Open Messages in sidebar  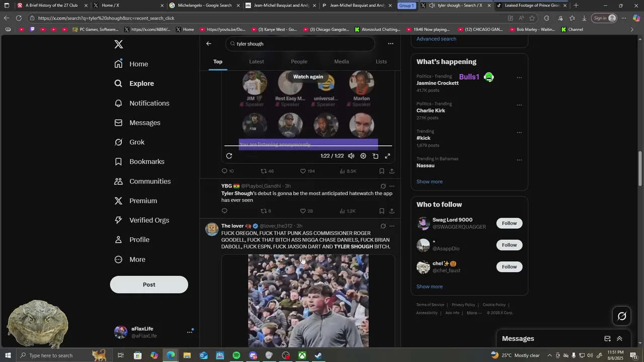(x=137, y=123)
